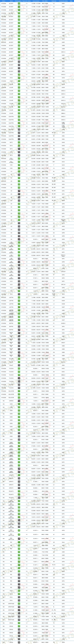Click the Oznaczenie silnika column header
Screen dimensions: 74x644
tap(63, 1)
